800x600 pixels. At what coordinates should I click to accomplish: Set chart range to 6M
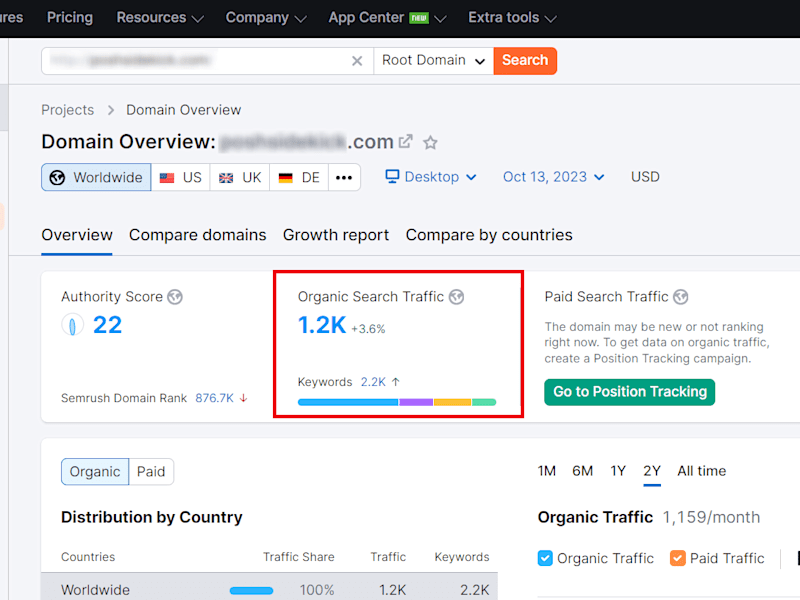582,471
